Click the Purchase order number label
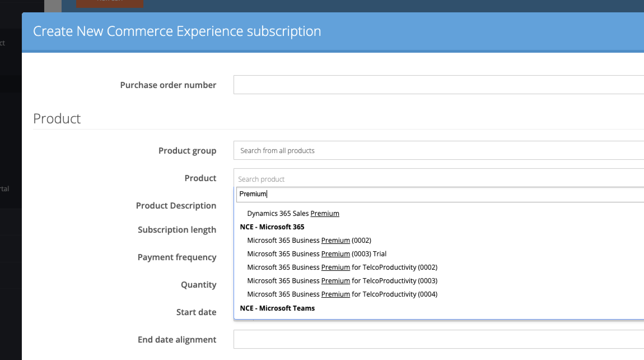 click(168, 85)
